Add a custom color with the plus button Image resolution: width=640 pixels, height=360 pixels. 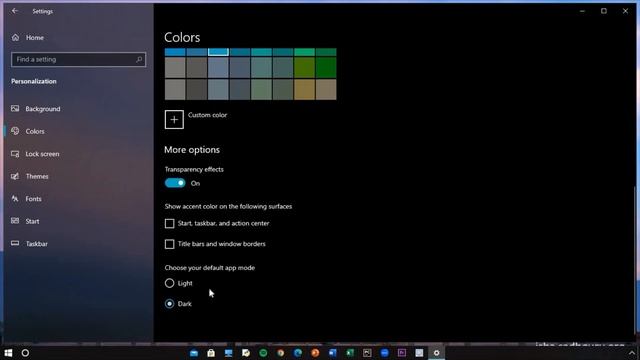pyautogui.click(x=174, y=120)
